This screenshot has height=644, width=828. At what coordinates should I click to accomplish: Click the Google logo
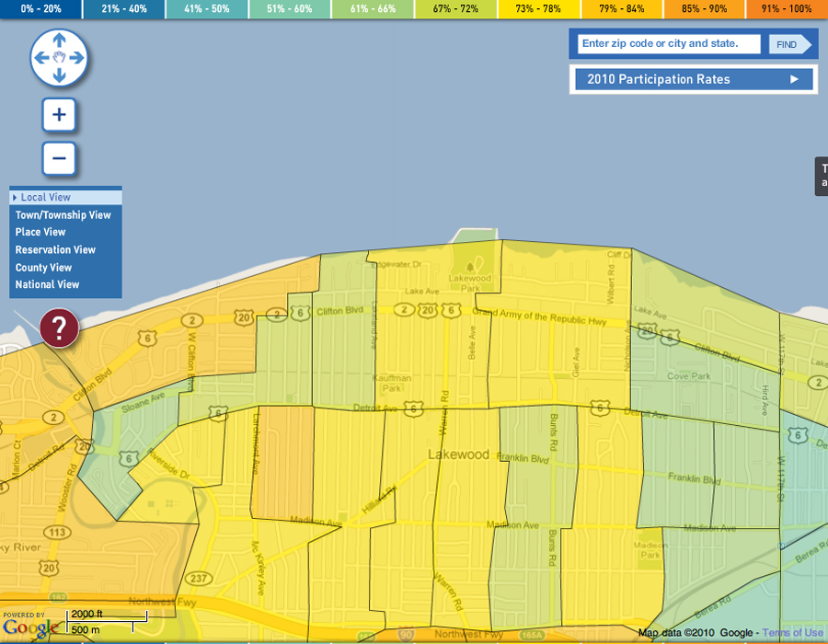click(30, 628)
